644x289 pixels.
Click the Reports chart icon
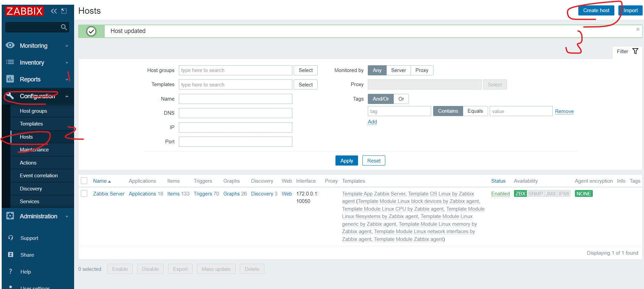pyautogui.click(x=10, y=79)
